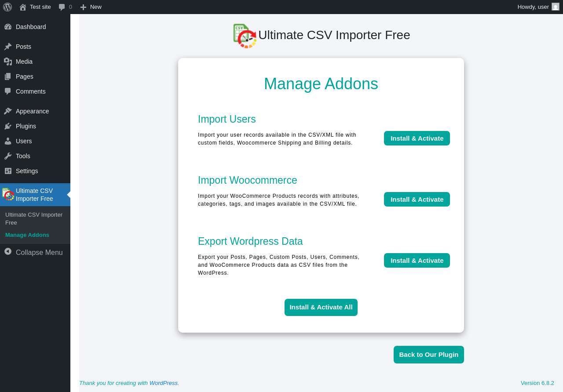Screen dimensions: 563x392
Task: Install & Activate the Import Woocommerce addon
Action: [x=417, y=199]
